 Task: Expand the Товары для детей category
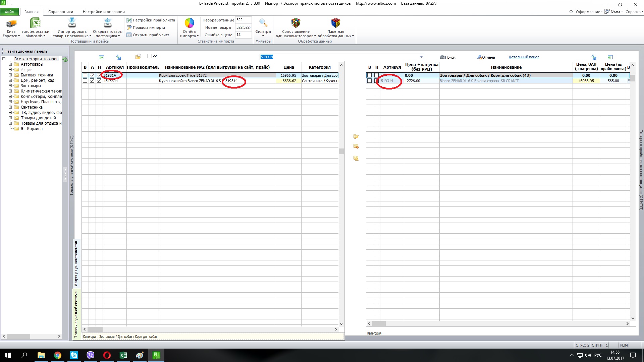pos(10,118)
